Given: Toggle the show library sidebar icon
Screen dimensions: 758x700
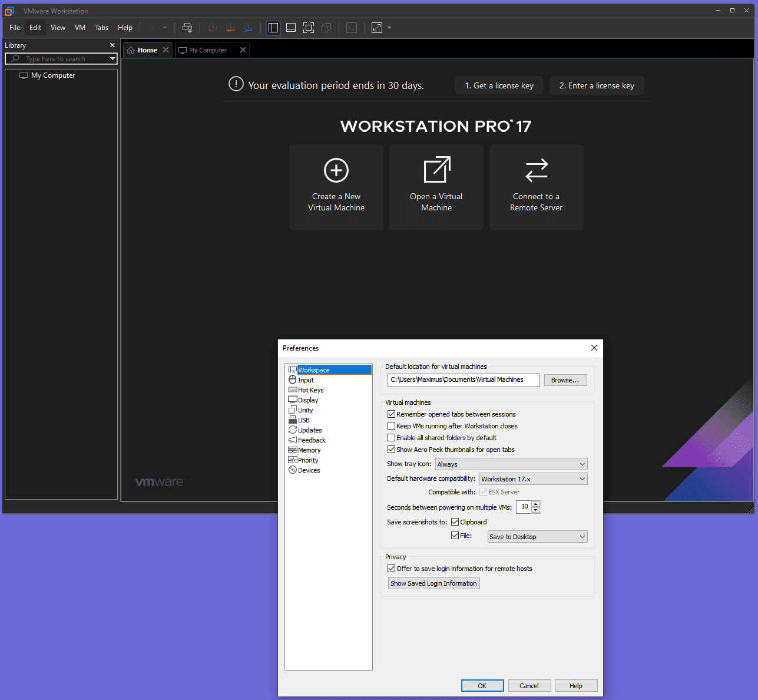Looking at the screenshot, I should (x=273, y=28).
